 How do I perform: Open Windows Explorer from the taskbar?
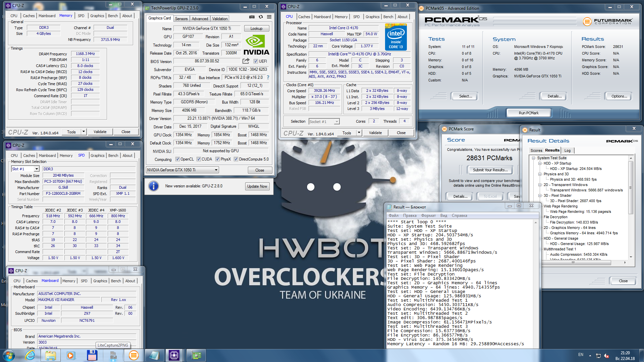pyautogui.click(x=51, y=355)
